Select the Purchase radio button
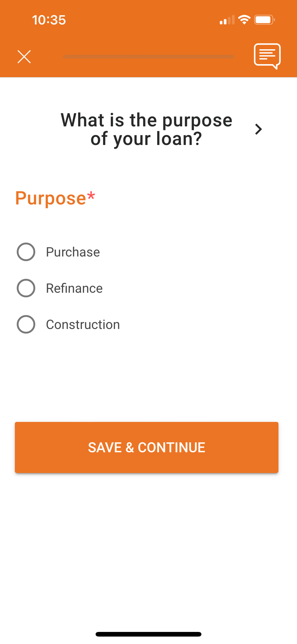Viewport: 297px width, 644px height. (26, 252)
